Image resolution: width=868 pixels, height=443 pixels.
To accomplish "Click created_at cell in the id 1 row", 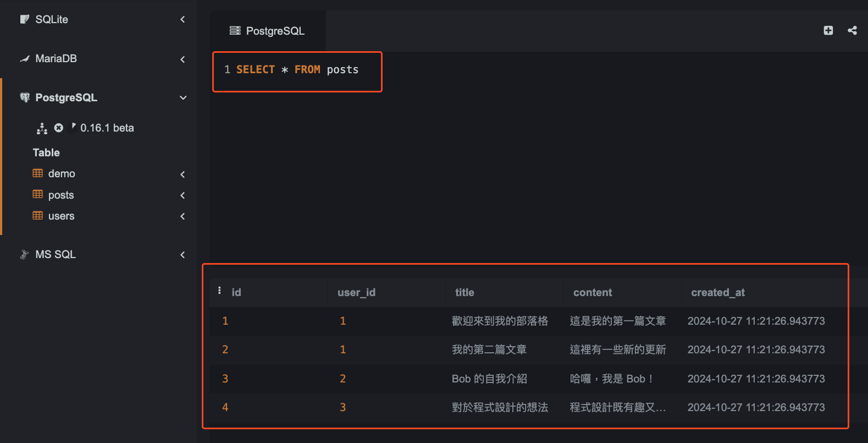I will 756,321.
